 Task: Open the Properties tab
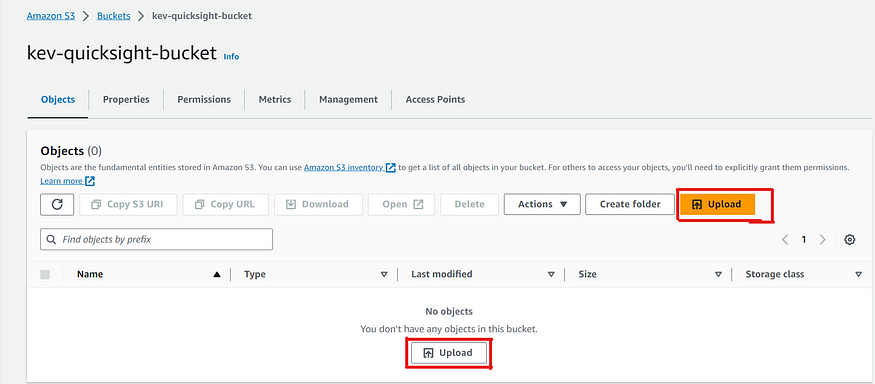click(x=126, y=99)
